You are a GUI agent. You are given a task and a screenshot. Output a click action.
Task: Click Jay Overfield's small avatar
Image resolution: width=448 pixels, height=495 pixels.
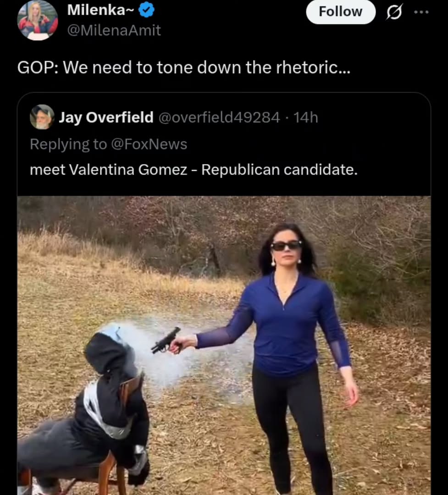click(42, 117)
